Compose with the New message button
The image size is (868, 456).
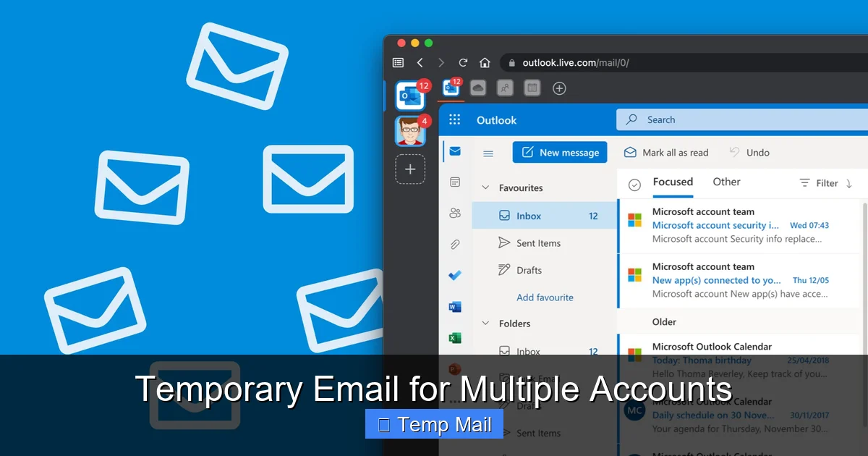click(560, 152)
